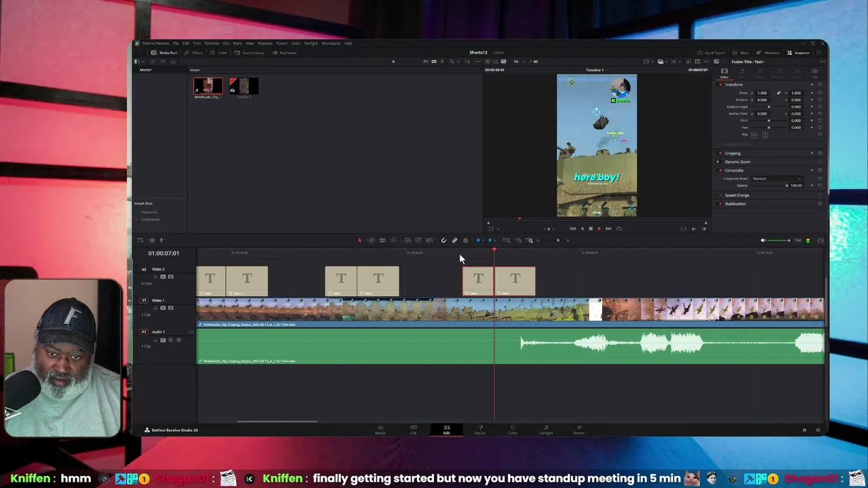Open the File menu

[x=176, y=43]
